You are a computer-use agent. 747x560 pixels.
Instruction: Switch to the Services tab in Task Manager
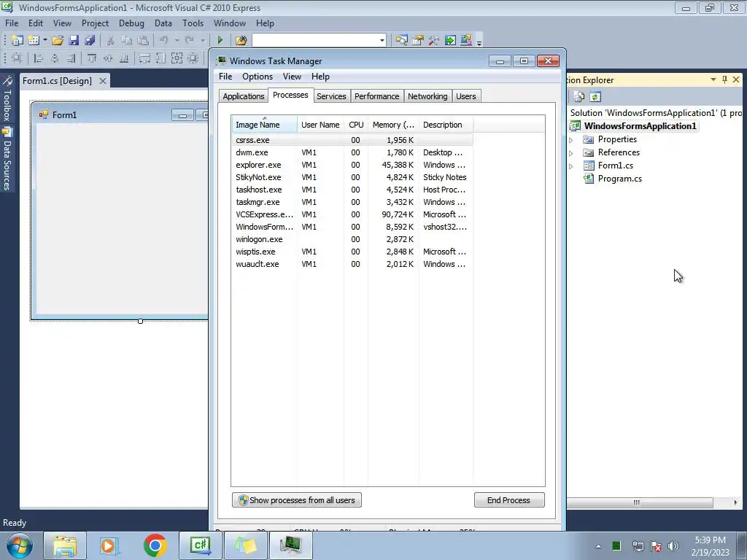tap(332, 96)
